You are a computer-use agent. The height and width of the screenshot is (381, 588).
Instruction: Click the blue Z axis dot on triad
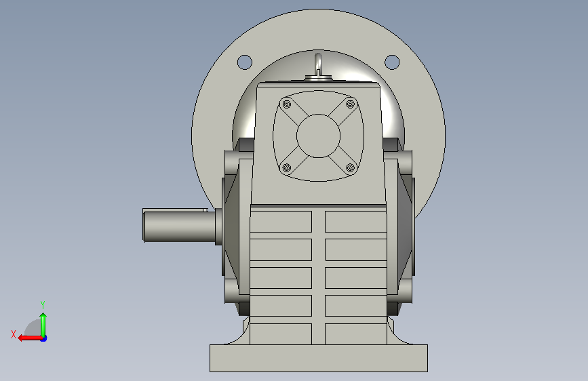pyautogui.click(x=44, y=338)
